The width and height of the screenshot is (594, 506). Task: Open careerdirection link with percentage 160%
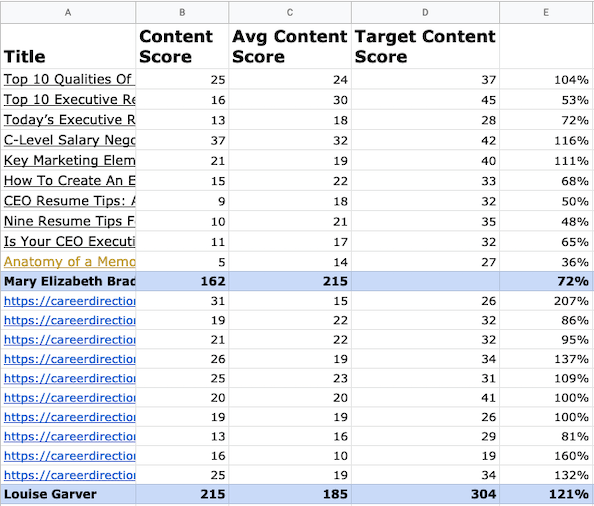(x=69, y=456)
